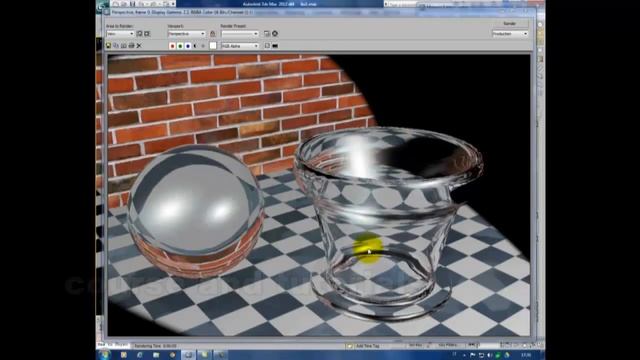Screen dimensions: 640x360
Task: Click the Save Image icon
Action: (109, 46)
